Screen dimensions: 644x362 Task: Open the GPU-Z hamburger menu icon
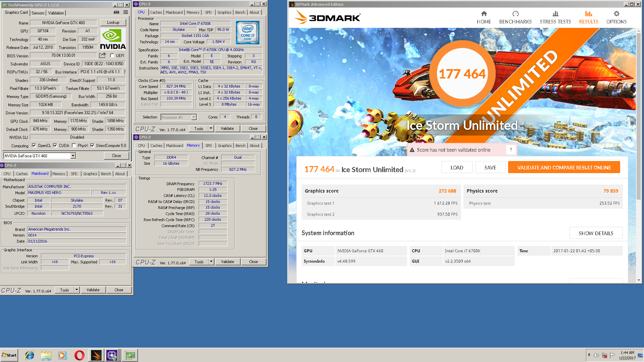coord(126,12)
